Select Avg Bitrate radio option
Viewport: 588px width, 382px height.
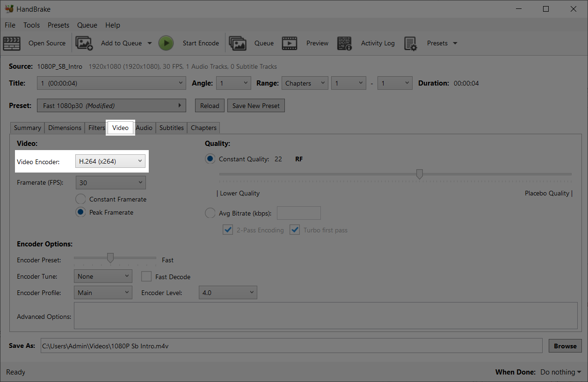coord(210,213)
